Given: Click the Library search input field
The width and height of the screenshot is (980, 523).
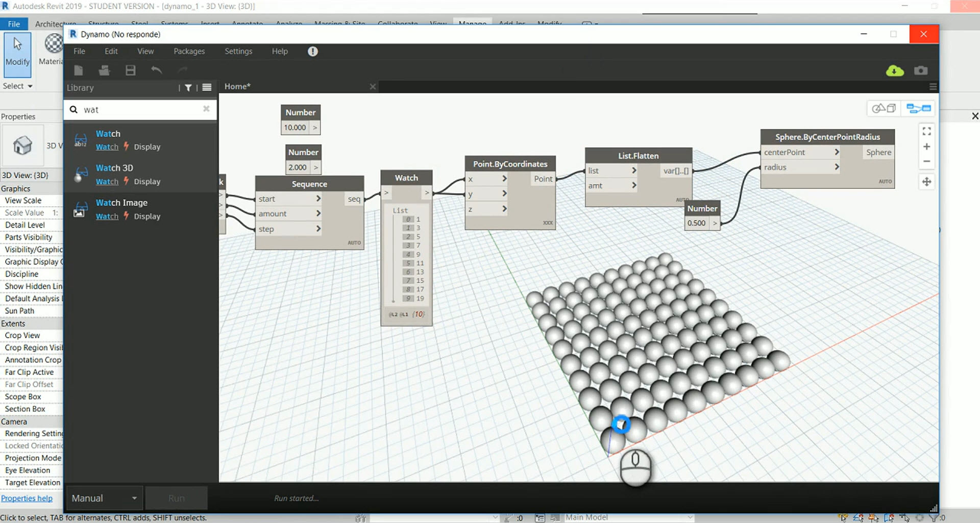Looking at the screenshot, I should point(140,109).
